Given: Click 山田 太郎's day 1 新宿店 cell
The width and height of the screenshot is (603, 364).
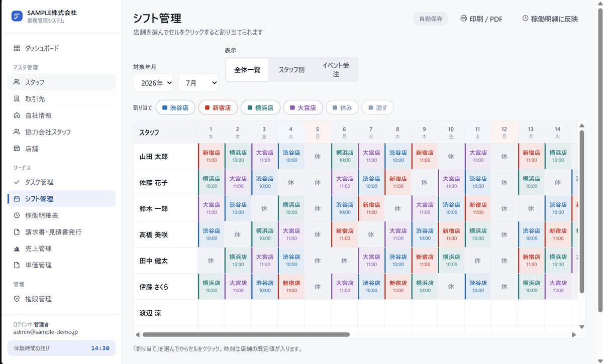Looking at the screenshot, I should pyautogui.click(x=211, y=156).
